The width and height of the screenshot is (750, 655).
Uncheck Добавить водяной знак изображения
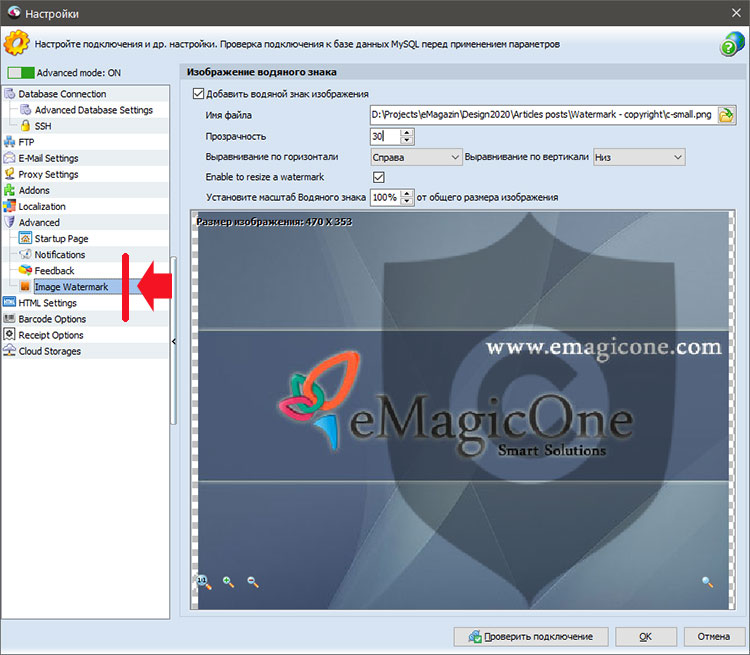(198, 93)
